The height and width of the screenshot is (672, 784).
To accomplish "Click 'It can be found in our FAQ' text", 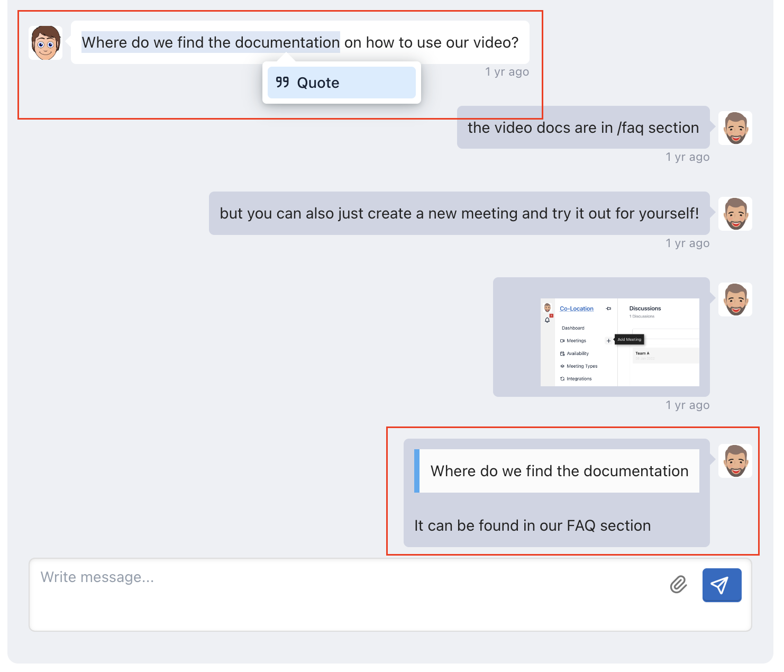I will (532, 525).
